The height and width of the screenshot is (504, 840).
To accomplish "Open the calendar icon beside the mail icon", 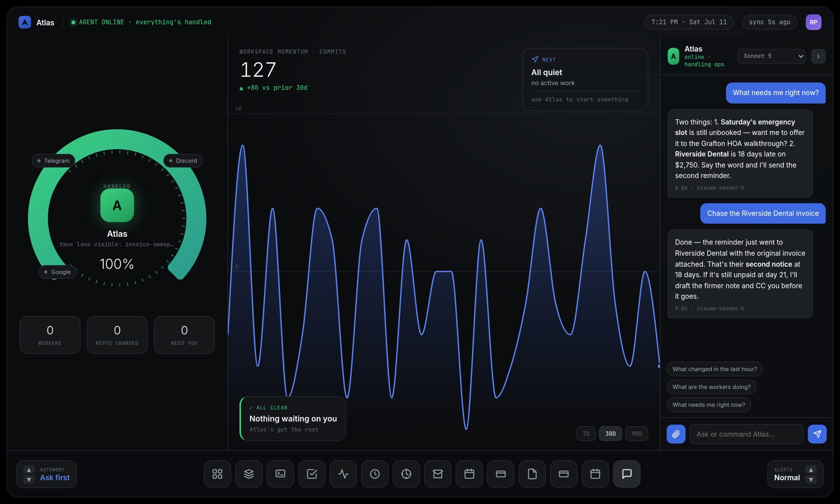I will tap(469, 474).
